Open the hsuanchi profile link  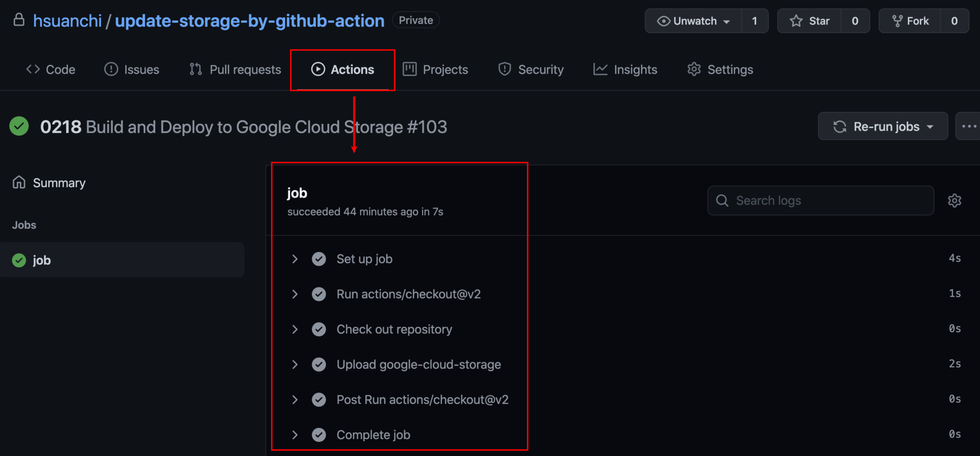(67, 21)
